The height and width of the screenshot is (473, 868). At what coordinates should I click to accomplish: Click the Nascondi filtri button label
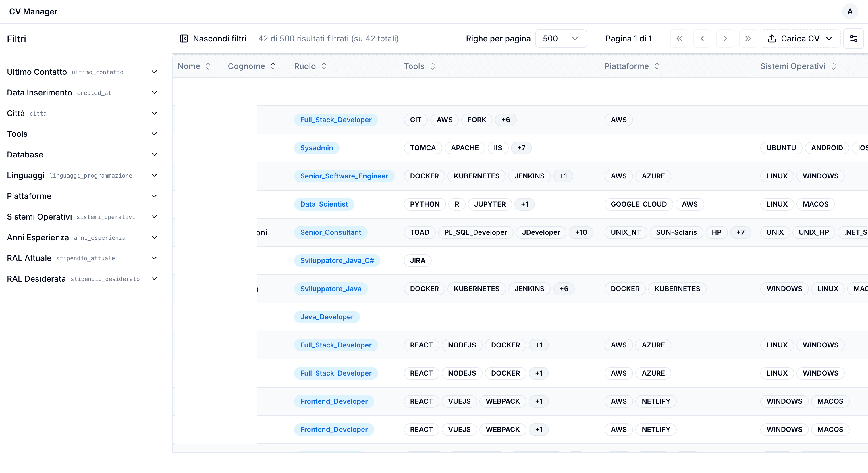220,39
